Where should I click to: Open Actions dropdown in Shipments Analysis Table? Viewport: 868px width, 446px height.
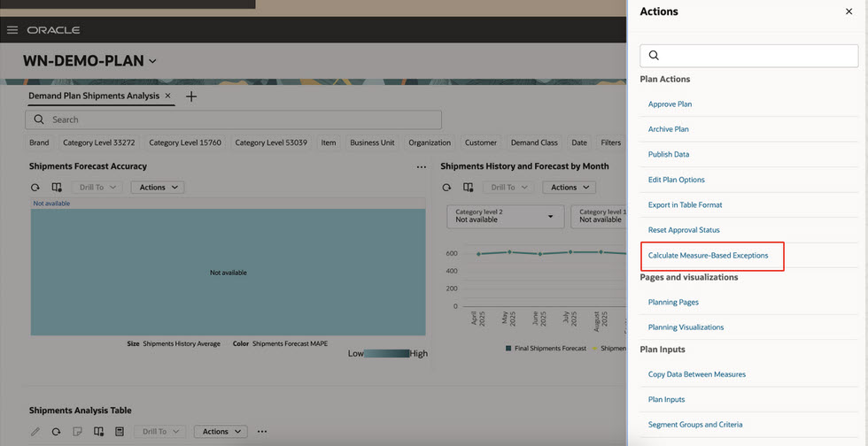pos(221,432)
